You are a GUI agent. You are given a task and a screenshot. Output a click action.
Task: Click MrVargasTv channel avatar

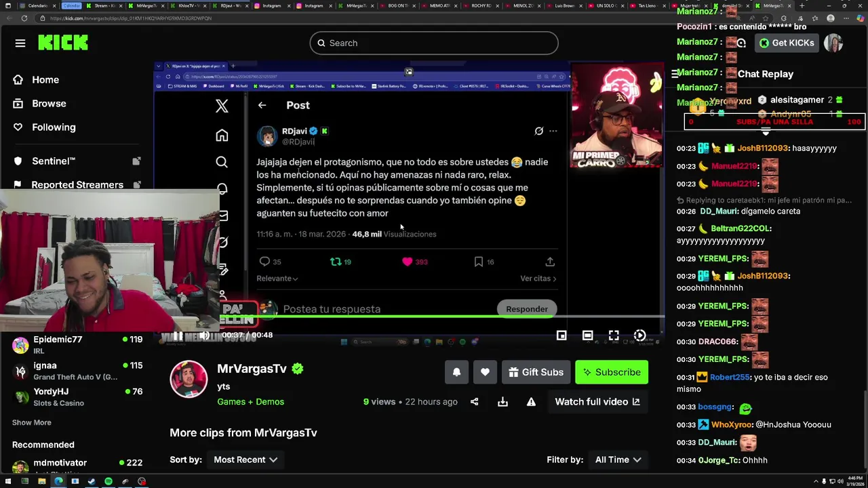(x=189, y=379)
